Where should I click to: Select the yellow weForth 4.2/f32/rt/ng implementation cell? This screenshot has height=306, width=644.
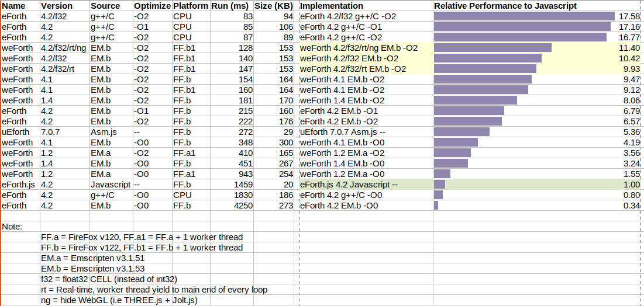coord(359,48)
